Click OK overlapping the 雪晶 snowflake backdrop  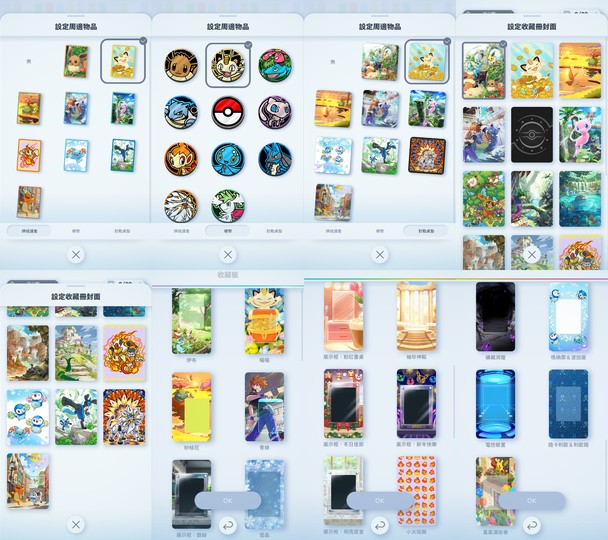pos(228,500)
